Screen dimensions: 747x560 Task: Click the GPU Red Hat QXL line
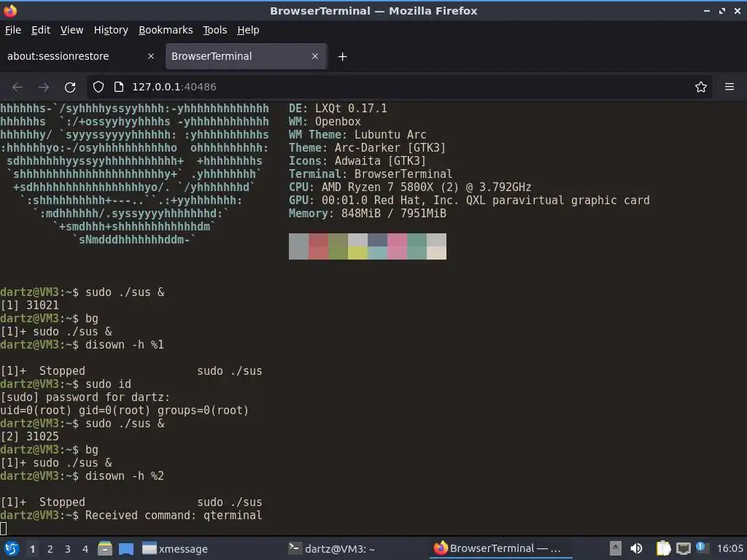pos(469,200)
